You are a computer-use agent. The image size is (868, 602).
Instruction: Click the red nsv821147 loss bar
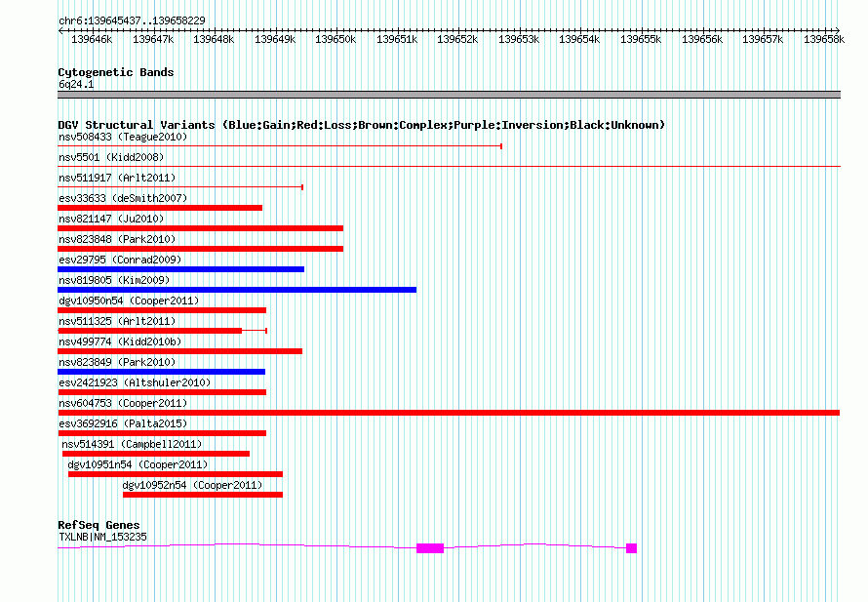(200, 228)
